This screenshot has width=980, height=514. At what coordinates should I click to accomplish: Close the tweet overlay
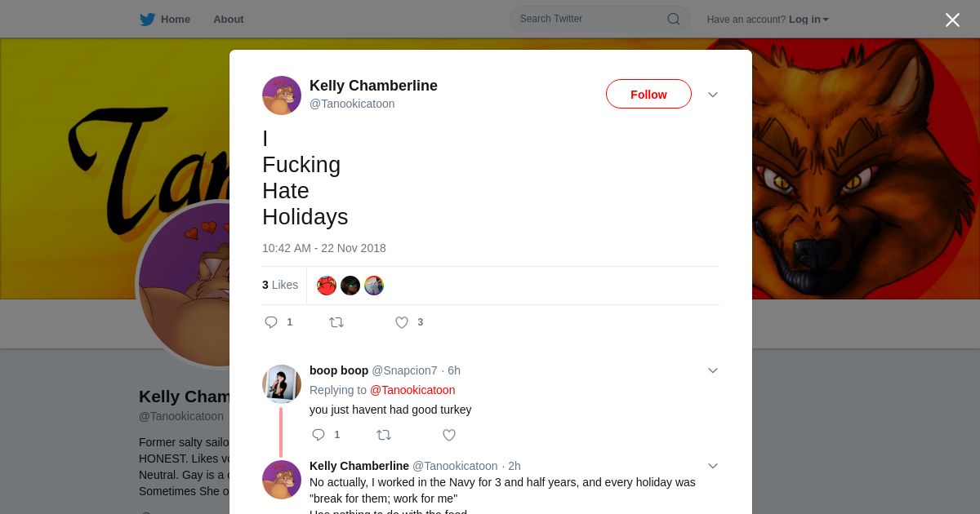point(952,20)
